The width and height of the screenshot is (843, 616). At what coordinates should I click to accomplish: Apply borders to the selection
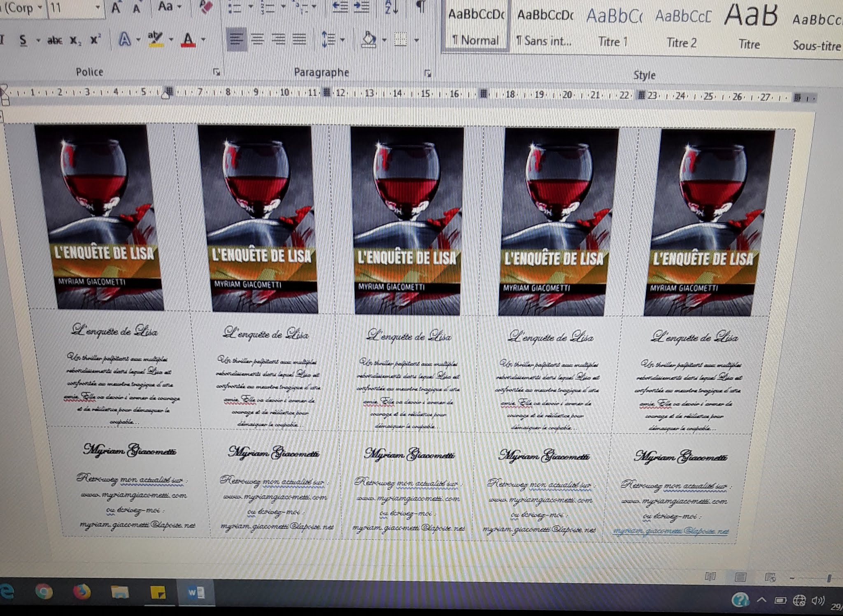(401, 40)
